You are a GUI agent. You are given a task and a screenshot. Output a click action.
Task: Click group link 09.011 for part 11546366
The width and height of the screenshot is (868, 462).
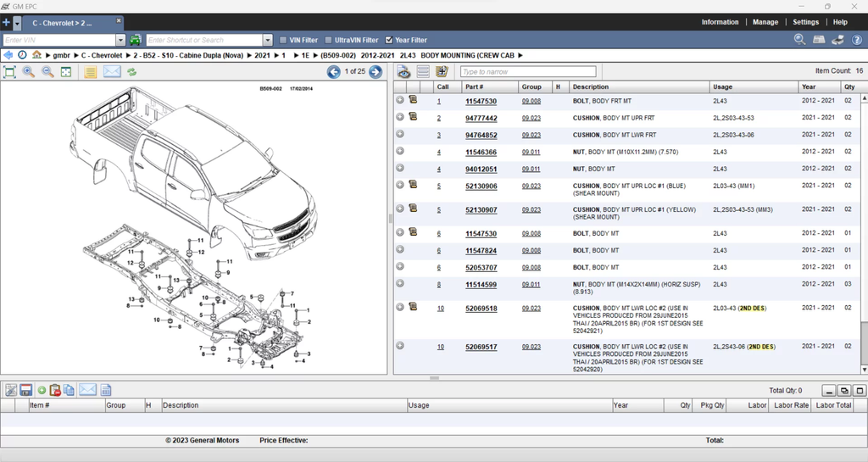pos(531,153)
